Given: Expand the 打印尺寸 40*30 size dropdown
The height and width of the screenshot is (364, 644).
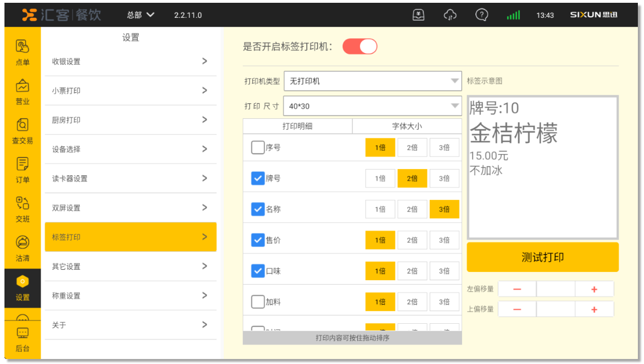Looking at the screenshot, I should click(372, 106).
